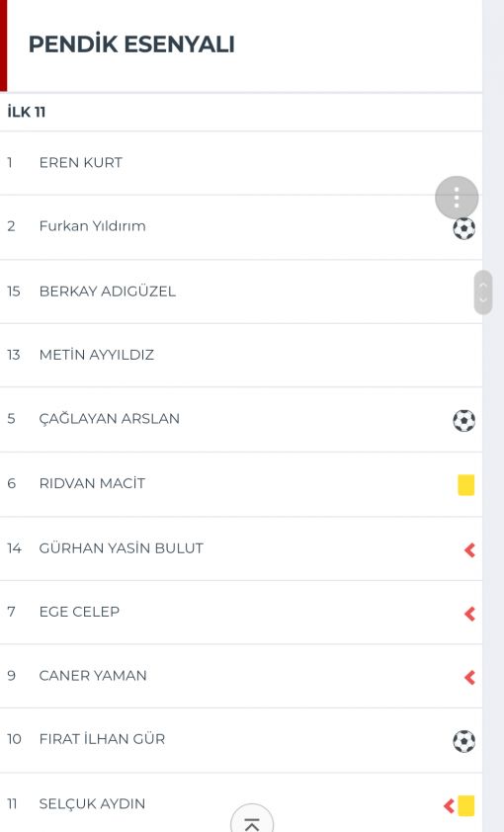
Task: Open the Pendik Esenyalı team title
Action: coord(131,44)
